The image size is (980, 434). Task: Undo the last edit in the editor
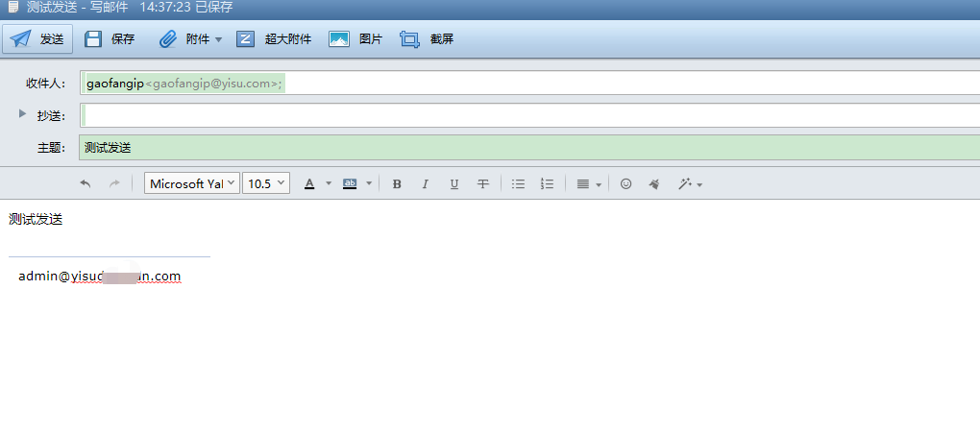point(86,183)
